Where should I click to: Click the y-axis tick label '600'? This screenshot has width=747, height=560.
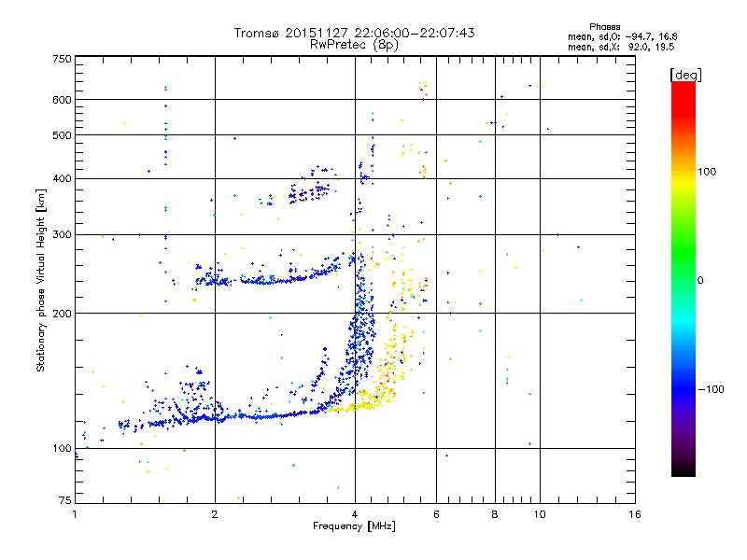click(62, 100)
